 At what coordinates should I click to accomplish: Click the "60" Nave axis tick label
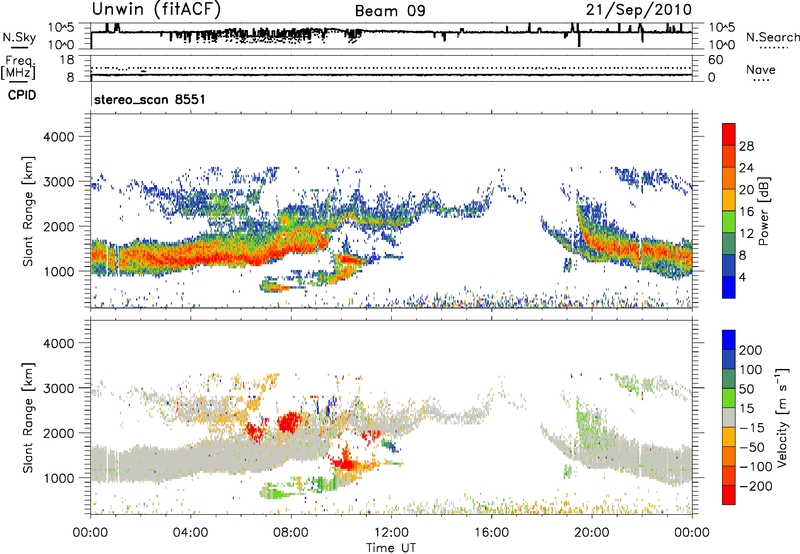(x=715, y=60)
